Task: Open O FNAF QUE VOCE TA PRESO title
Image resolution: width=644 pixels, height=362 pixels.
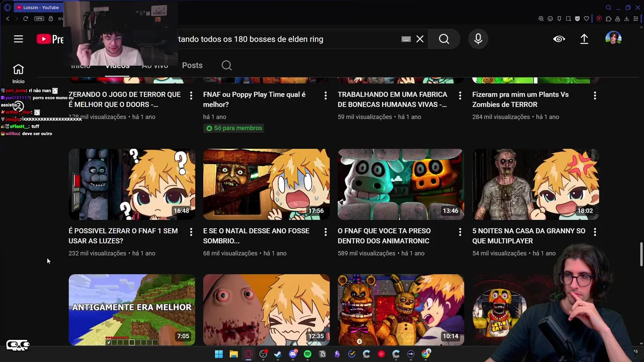Action: tap(384, 236)
